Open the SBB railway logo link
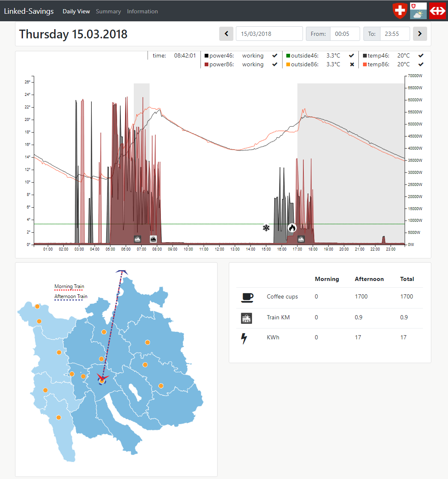Image resolution: width=448 pixels, height=479 pixels. [437, 11]
